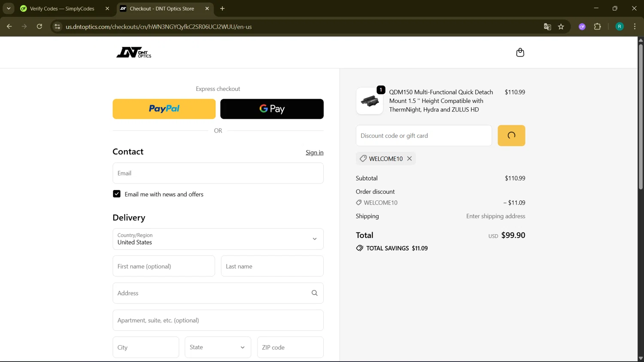The height and width of the screenshot is (362, 644).
Task: Uncheck Email me with news and offers
Action: [117, 194]
